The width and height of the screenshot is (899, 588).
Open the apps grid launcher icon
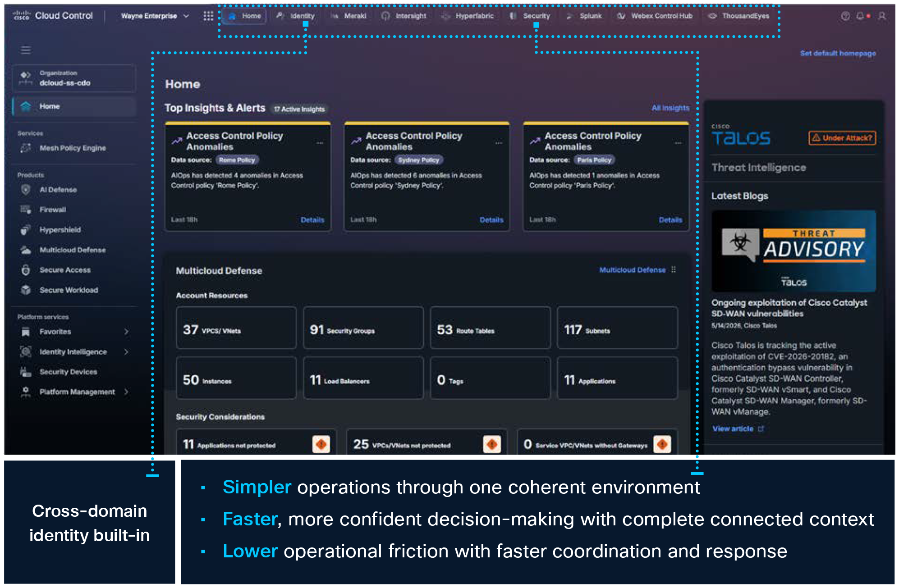(208, 16)
